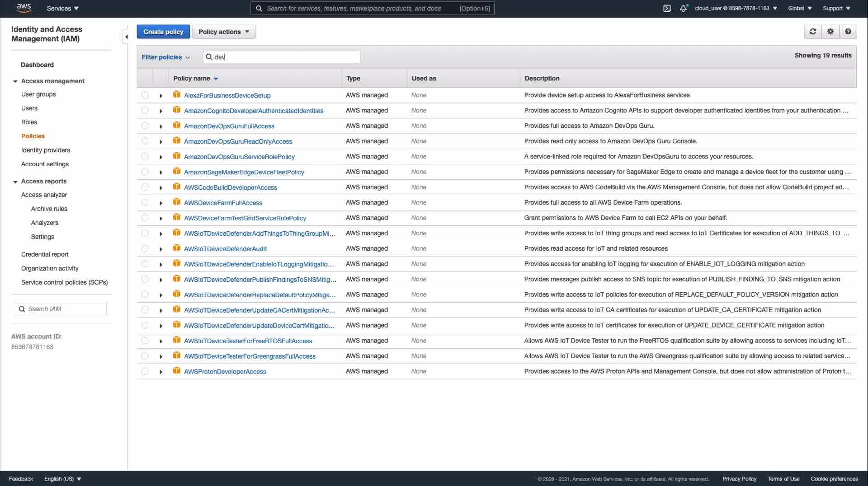Open table settings gear
The width and height of the screenshot is (868, 486).
830,32
